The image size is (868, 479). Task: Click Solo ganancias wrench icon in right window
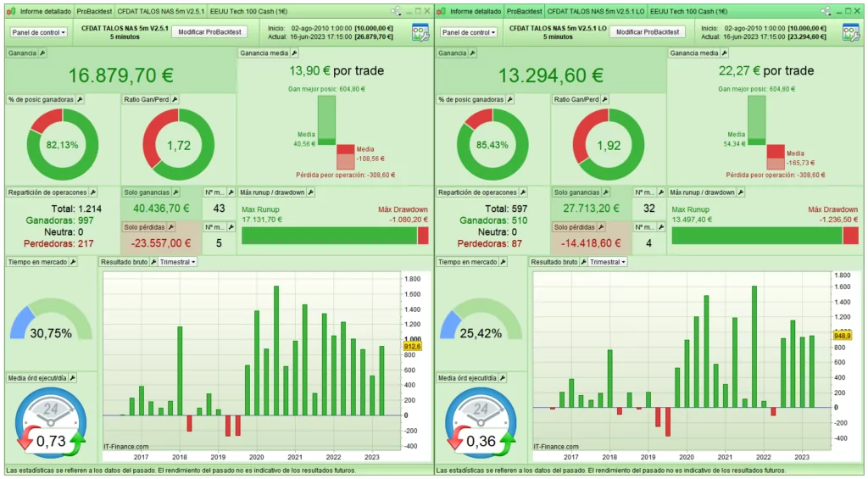coord(606,192)
